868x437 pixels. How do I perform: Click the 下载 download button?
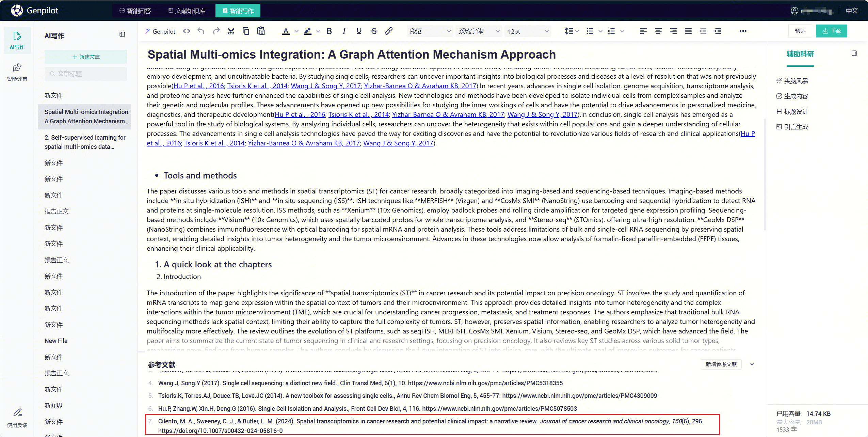click(831, 31)
